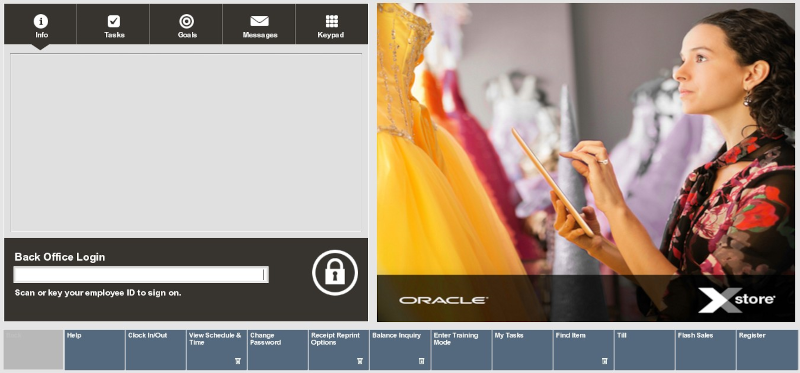Open View Schedule & Time menu
Screen dimensions: 800x373
[217, 350]
